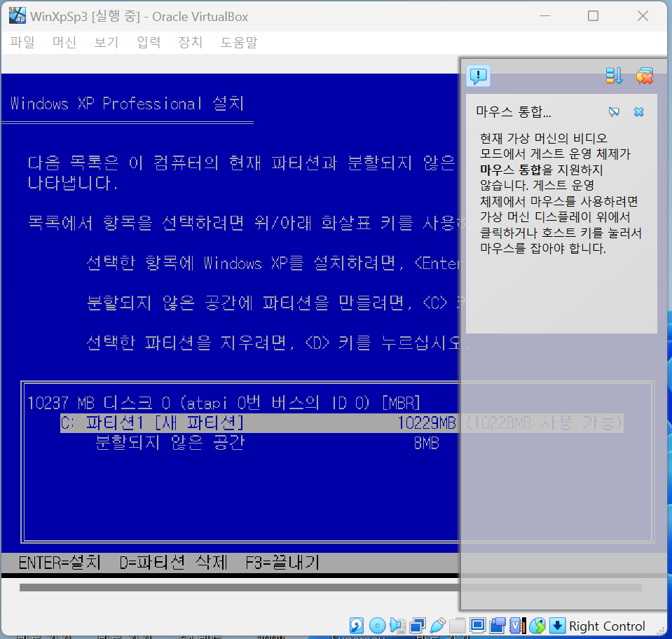This screenshot has width=672, height=639.
Task: Click the hard disk activity status icon
Action: click(x=357, y=626)
